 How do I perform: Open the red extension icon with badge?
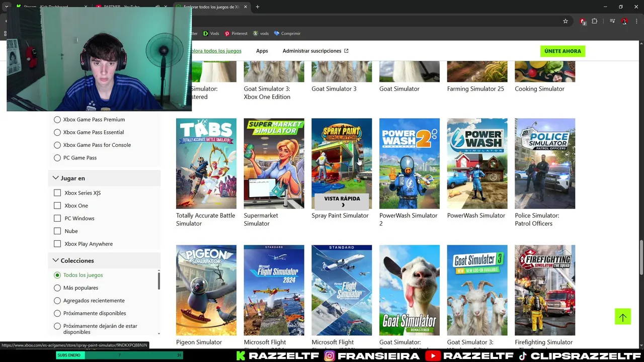tap(583, 21)
